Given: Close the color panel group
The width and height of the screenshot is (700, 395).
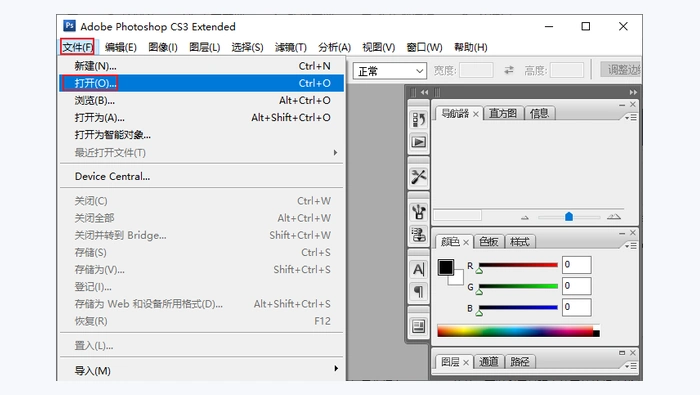Looking at the screenshot, I should click(x=633, y=233).
